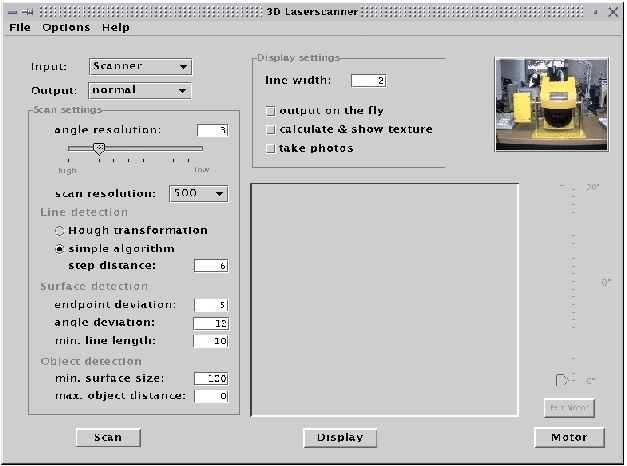
Task: Open the File menu
Action: [x=20, y=28]
